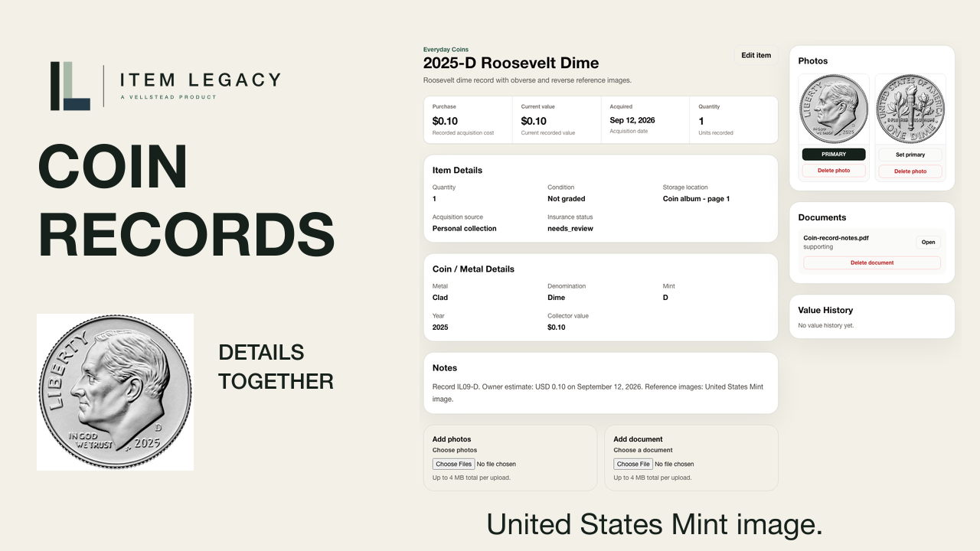This screenshot has height=551, width=980.
Task: Click the large Roosevelt dime image
Action: click(115, 392)
